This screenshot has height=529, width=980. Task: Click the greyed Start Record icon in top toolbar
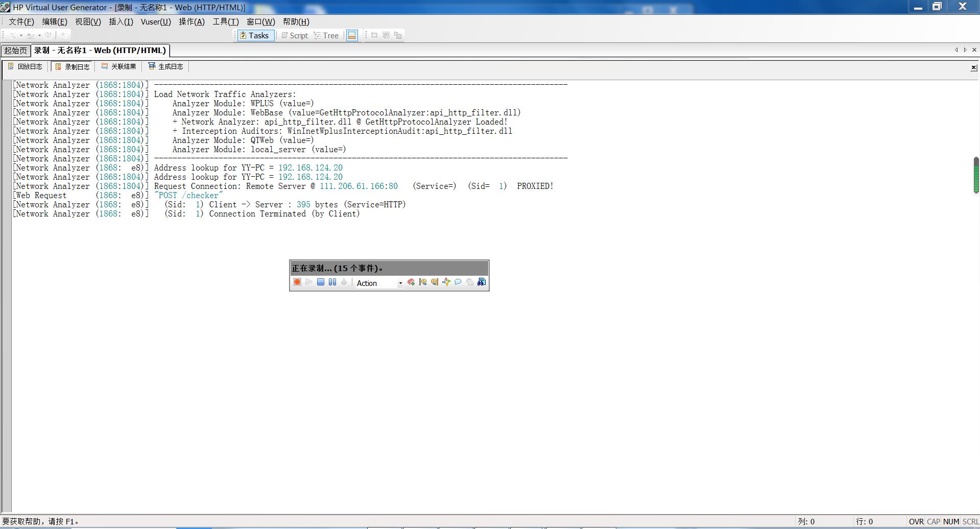point(12,35)
